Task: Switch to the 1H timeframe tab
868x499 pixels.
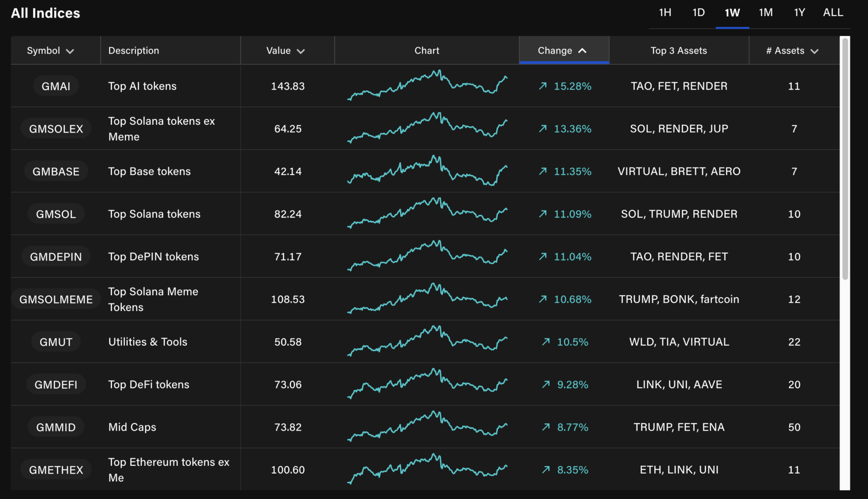Action: [x=665, y=13]
